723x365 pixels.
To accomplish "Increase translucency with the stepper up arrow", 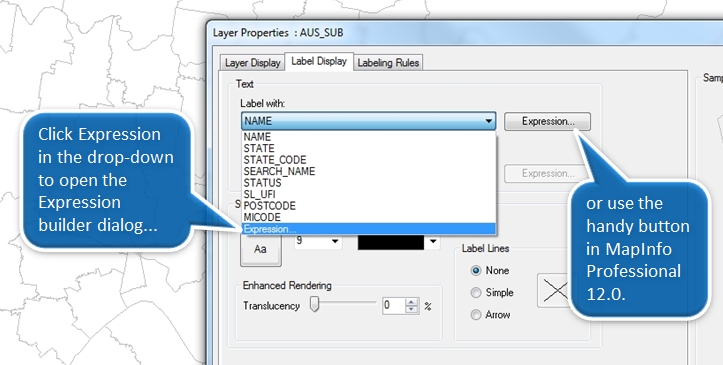I will (411, 301).
